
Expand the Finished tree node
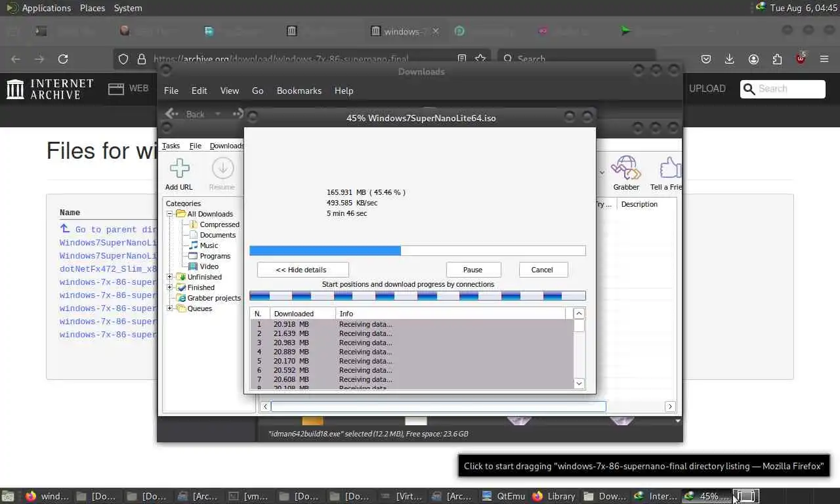click(x=169, y=287)
